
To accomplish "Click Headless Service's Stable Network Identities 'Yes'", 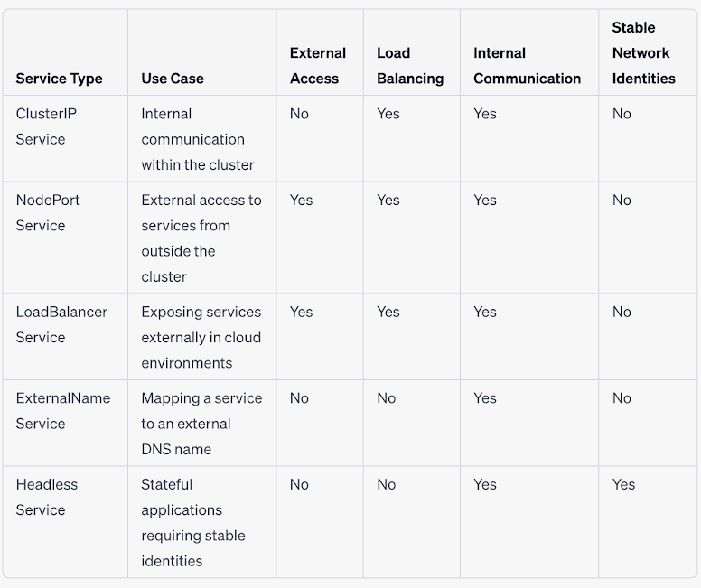I will click(x=623, y=484).
